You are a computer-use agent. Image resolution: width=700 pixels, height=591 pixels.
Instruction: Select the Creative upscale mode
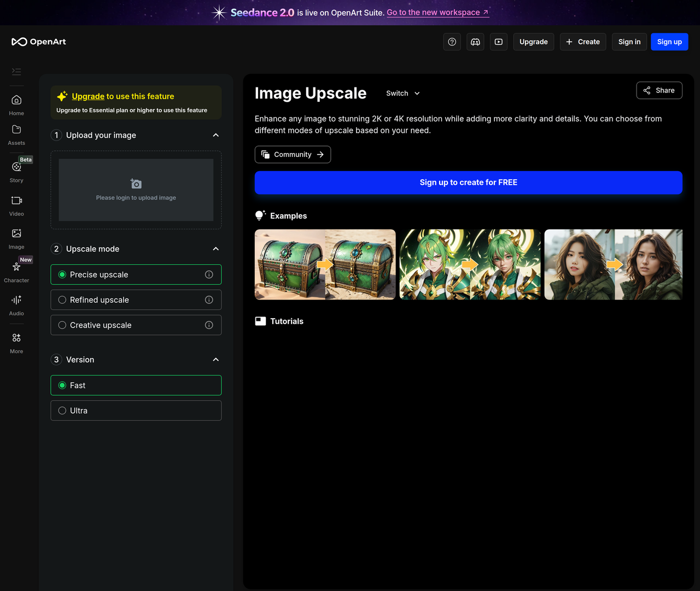(x=136, y=325)
